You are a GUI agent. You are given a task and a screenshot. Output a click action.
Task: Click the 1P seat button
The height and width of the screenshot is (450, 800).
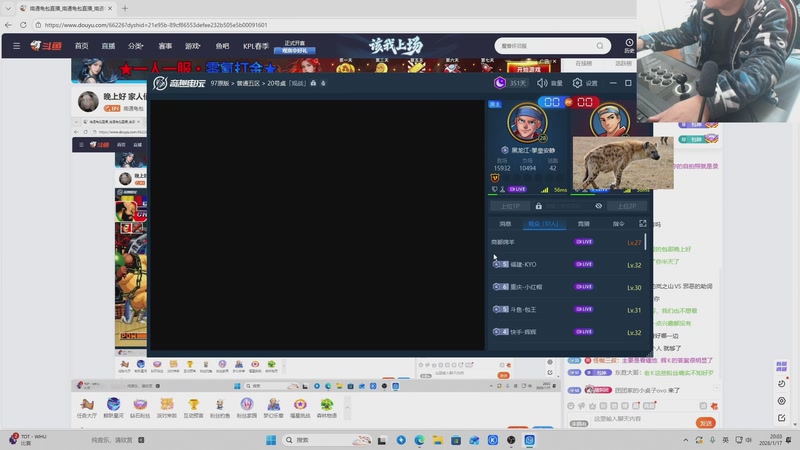510,206
